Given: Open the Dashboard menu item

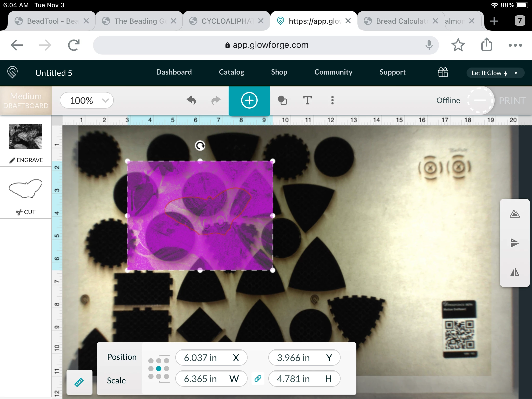Looking at the screenshot, I should coord(174,72).
